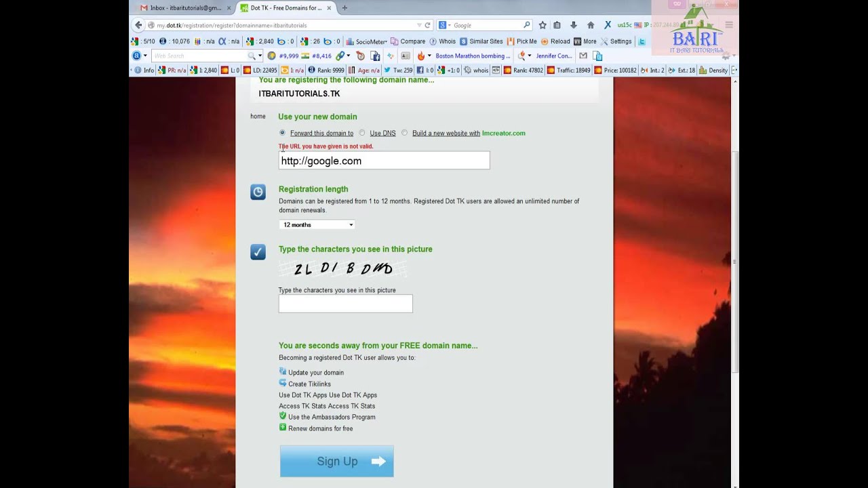Viewport: 868px width, 488px height.
Task: Open the address bar history dropdown arrow
Action: click(418, 25)
